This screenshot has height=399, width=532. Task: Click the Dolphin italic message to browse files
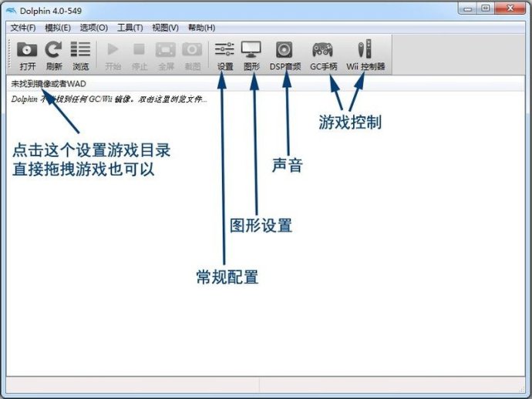(109, 99)
